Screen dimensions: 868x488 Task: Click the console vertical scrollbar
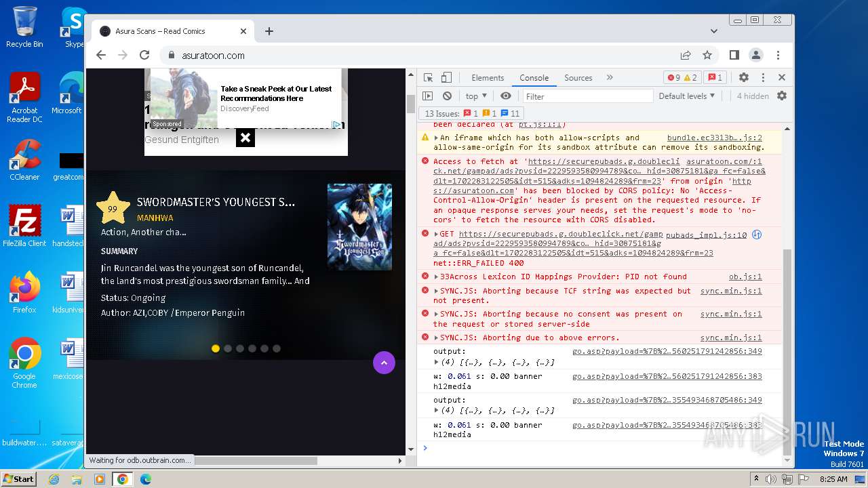787,352
